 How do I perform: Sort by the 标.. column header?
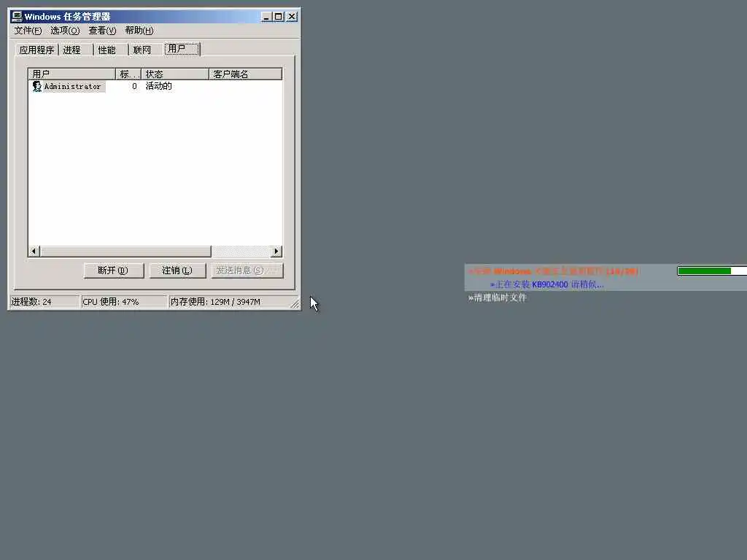click(x=128, y=74)
